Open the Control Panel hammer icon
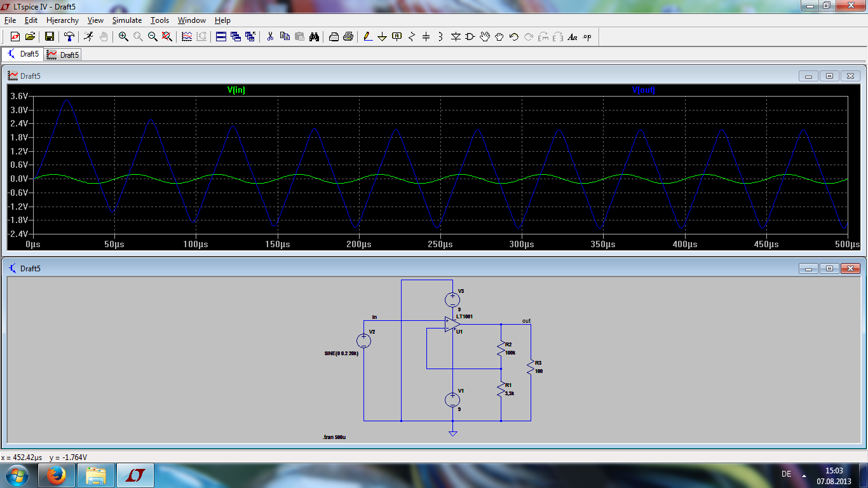The height and width of the screenshot is (488, 868). (x=69, y=37)
